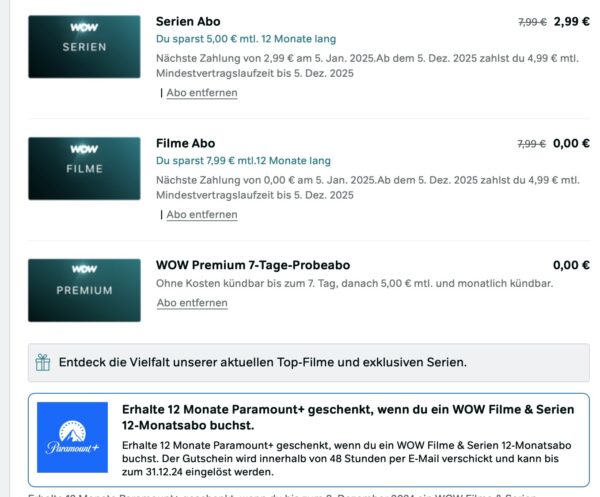The height and width of the screenshot is (497, 600).
Task: Select the Serien Abo title
Action: tap(188, 21)
